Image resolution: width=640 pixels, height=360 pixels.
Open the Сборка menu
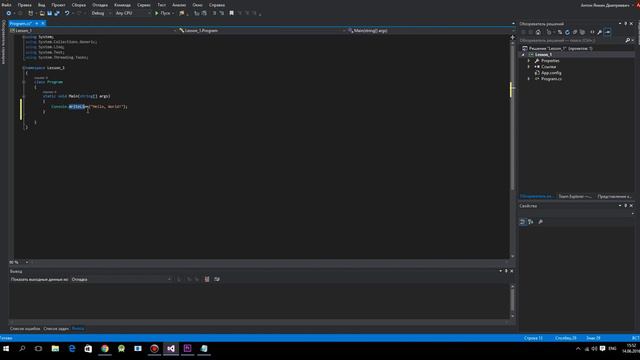click(x=79, y=5)
